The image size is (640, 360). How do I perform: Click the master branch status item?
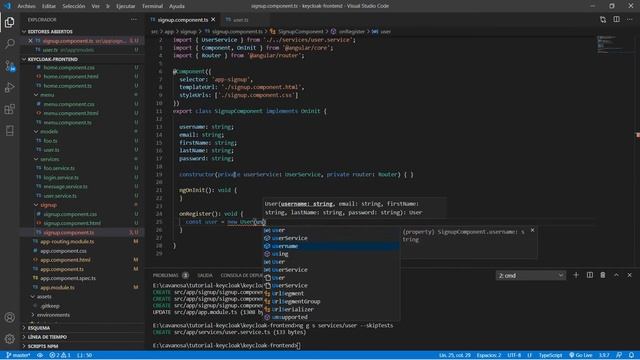tap(18, 355)
